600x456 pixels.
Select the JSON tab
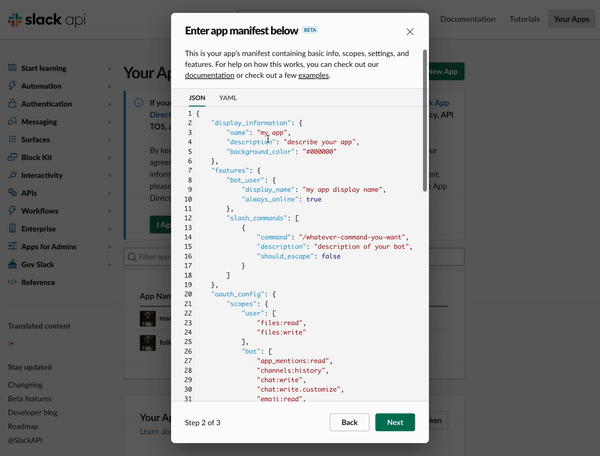[197, 98]
